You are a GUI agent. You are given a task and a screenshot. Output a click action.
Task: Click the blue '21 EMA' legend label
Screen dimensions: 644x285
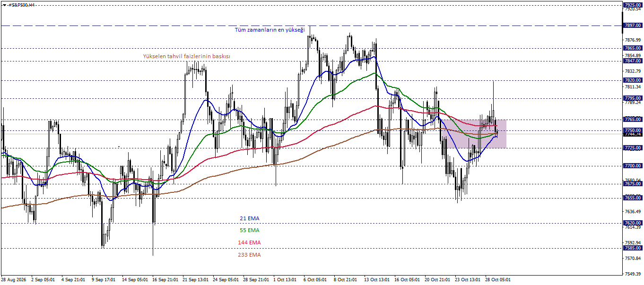coord(250,218)
